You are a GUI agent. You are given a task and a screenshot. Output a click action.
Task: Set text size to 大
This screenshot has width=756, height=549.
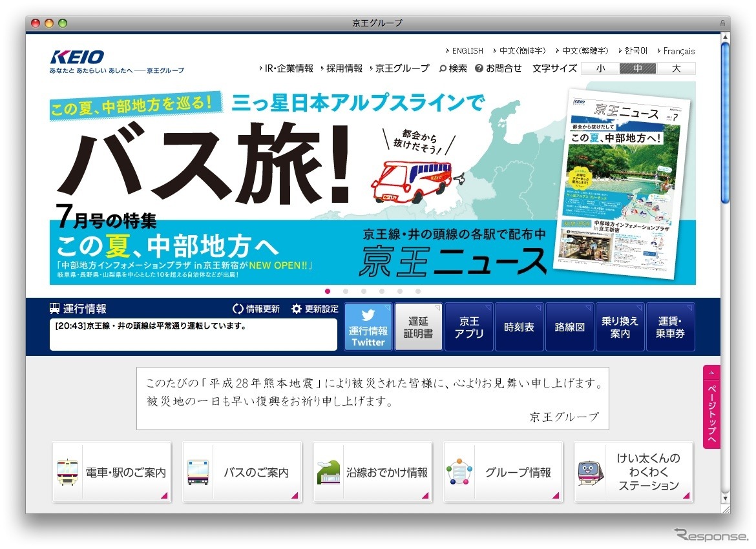point(676,68)
